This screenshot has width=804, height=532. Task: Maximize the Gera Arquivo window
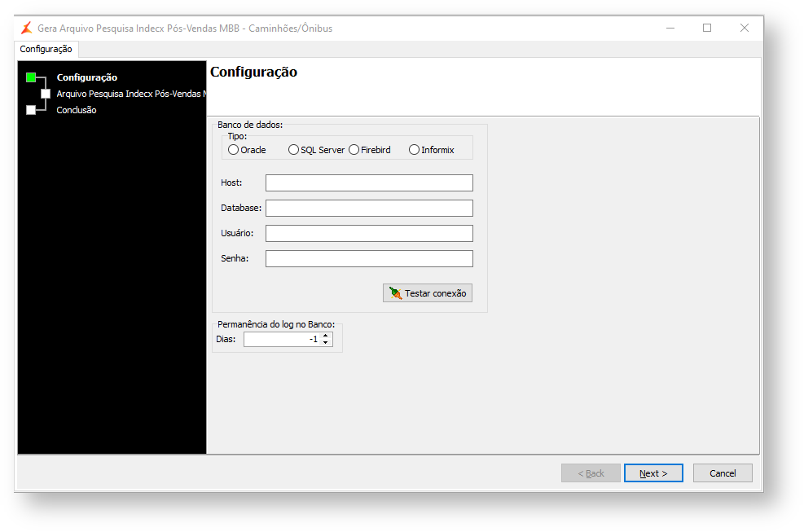707,28
